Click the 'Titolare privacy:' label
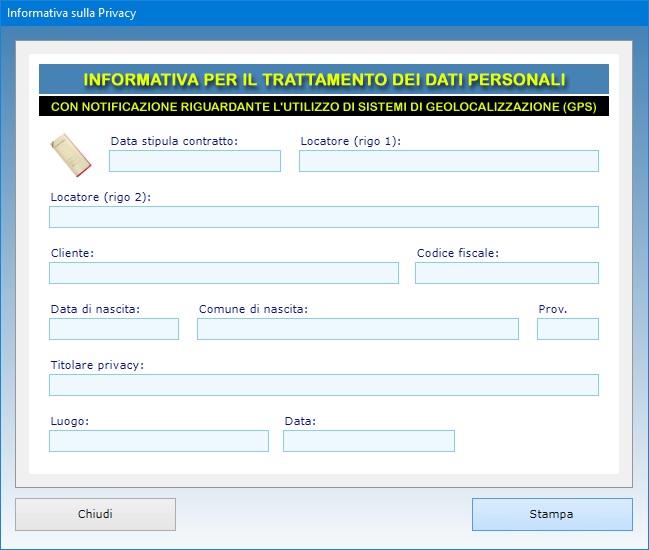The height and width of the screenshot is (550, 649). point(97,365)
